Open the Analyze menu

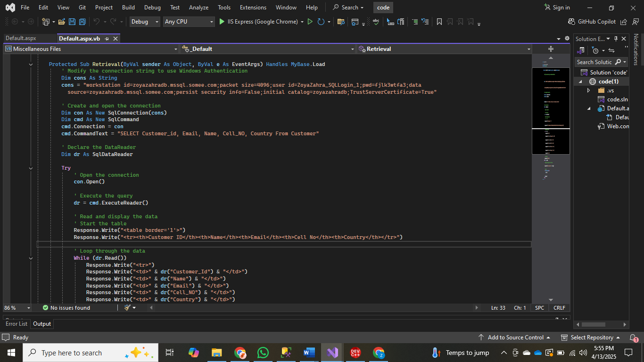tap(198, 8)
